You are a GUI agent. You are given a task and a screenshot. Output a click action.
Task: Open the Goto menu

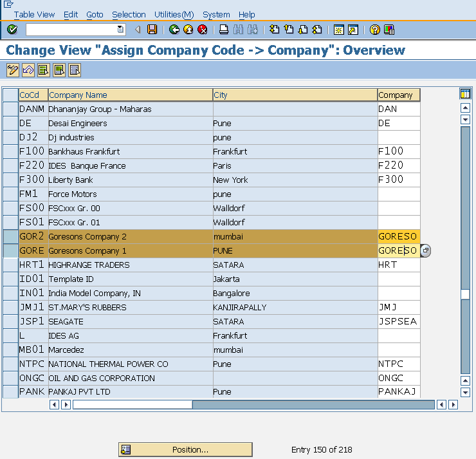(95, 15)
